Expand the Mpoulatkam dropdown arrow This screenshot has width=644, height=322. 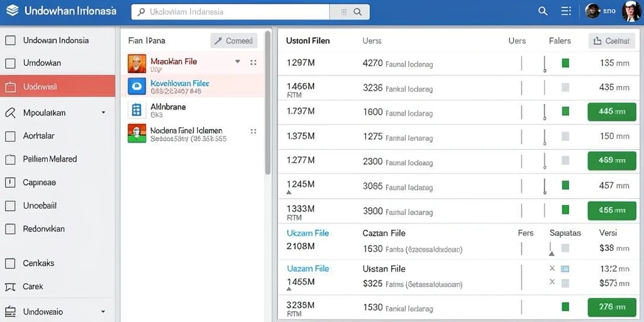(104, 113)
